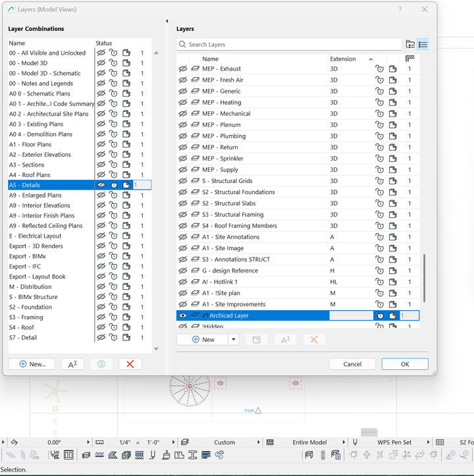Screen dimensions: 474x476
Task: Click the OK button
Action: point(405,364)
